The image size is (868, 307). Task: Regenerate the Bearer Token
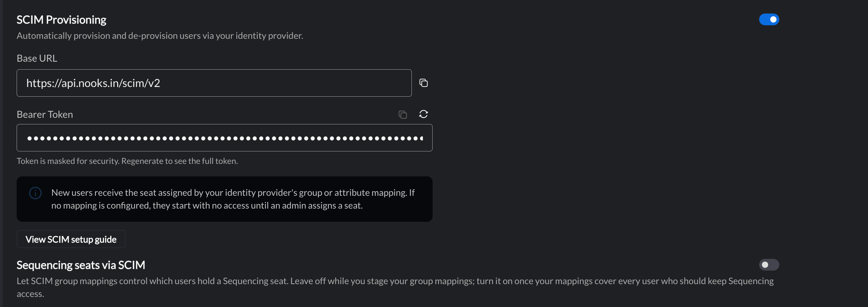pos(423,114)
